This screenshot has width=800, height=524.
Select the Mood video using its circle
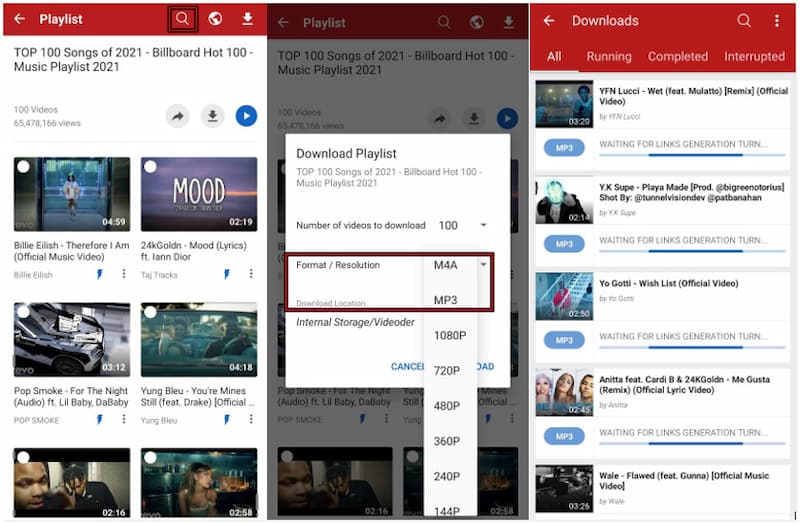click(x=150, y=167)
